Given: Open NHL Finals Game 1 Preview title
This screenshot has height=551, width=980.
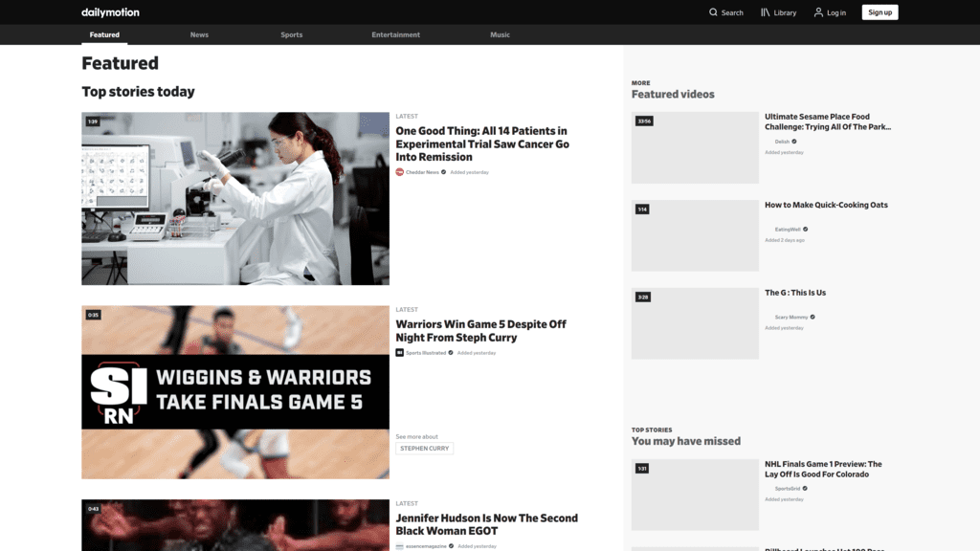Looking at the screenshot, I should pyautogui.click(x=824, y=469).
